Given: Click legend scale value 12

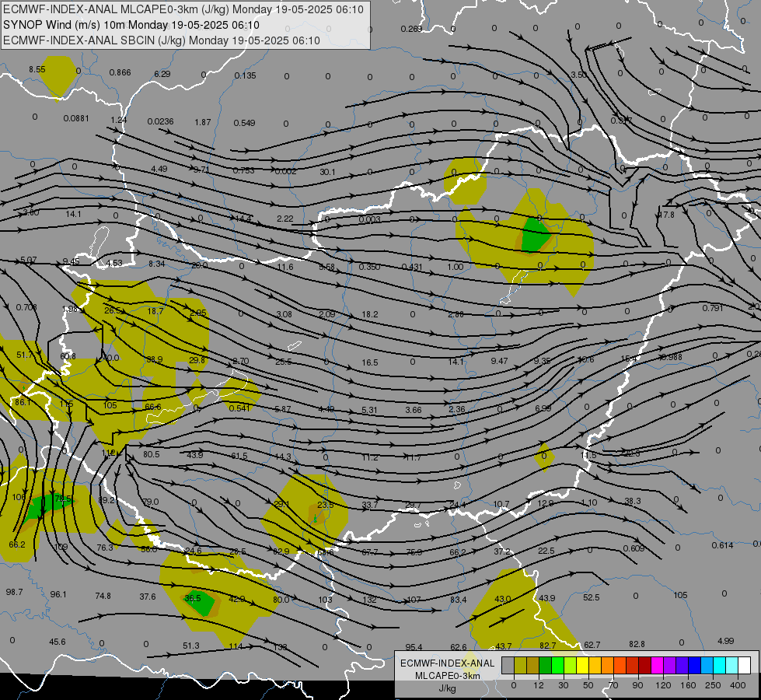Looking at the screenshot, I should point(538,685).
